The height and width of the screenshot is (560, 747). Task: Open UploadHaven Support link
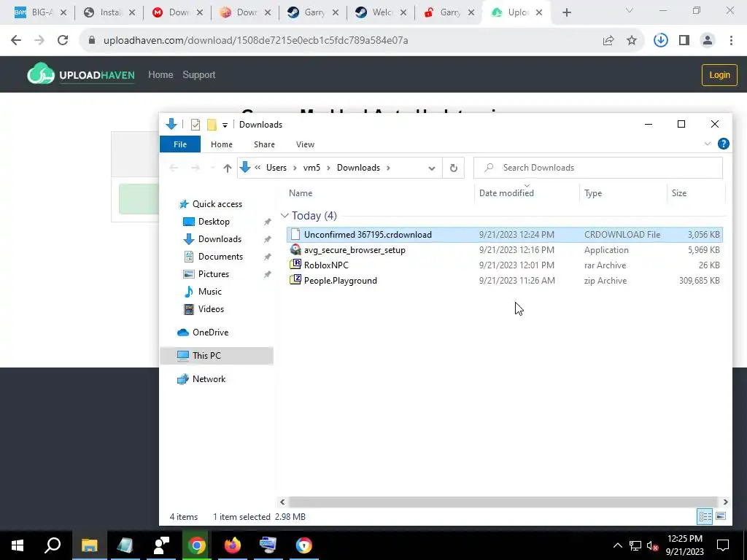[x=199, y=75]
